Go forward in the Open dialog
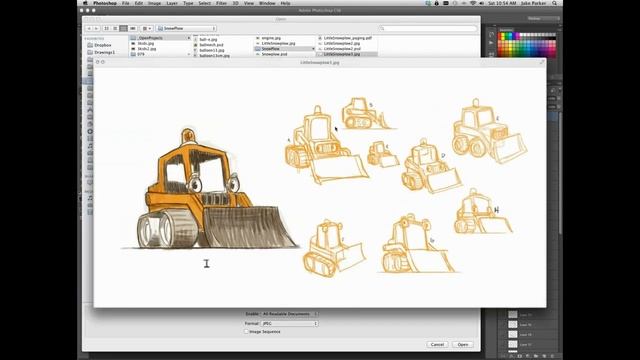 coord(96,29)
